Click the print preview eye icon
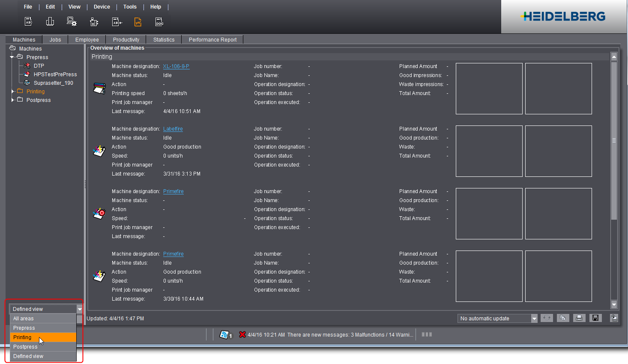 pyautogui.click(x=614, y=318)
